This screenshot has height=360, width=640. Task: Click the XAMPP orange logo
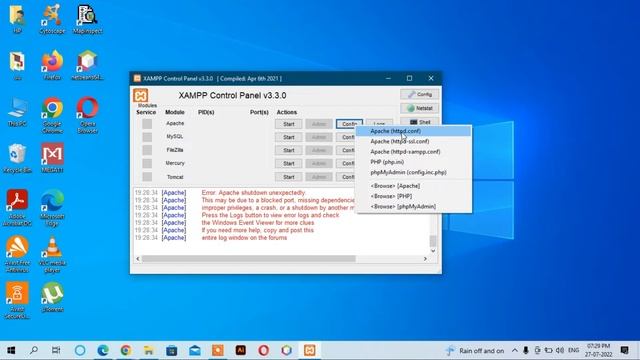point(140,96)
